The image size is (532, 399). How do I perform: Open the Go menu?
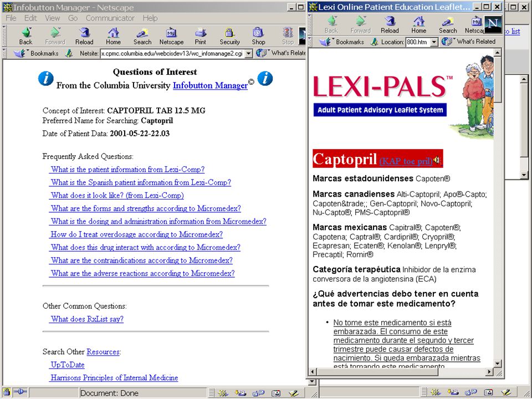coord(73,18)
